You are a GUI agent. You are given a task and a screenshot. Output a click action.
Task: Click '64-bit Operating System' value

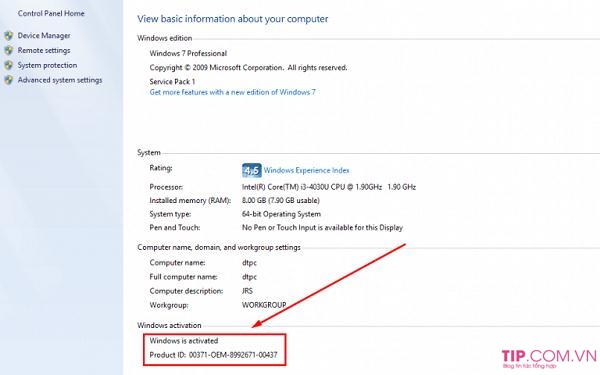pos(281,214)
